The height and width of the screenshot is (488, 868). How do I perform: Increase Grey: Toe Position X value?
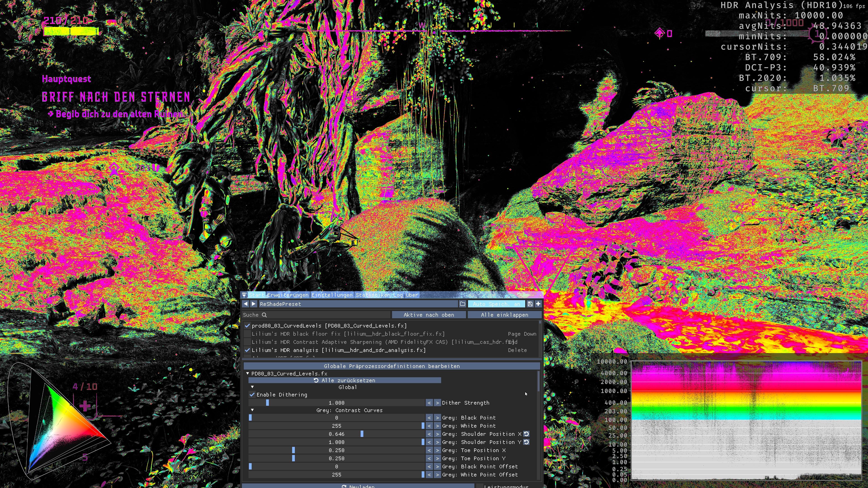pyautogui.click(x=437, y=450)
